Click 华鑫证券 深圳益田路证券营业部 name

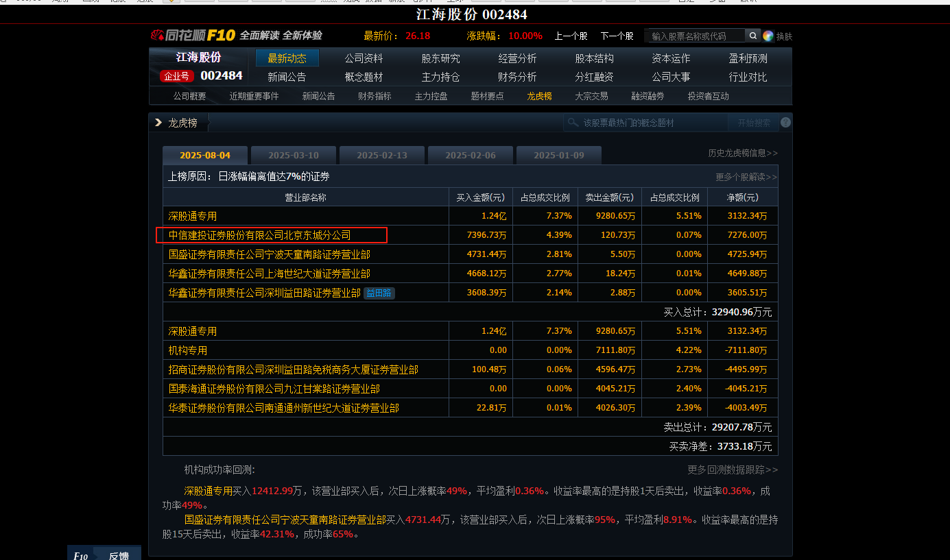pyautogui.click(x=265, y=293)
